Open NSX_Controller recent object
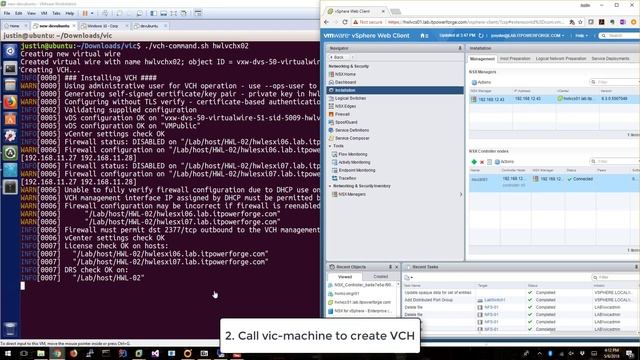 coord(360,285)
